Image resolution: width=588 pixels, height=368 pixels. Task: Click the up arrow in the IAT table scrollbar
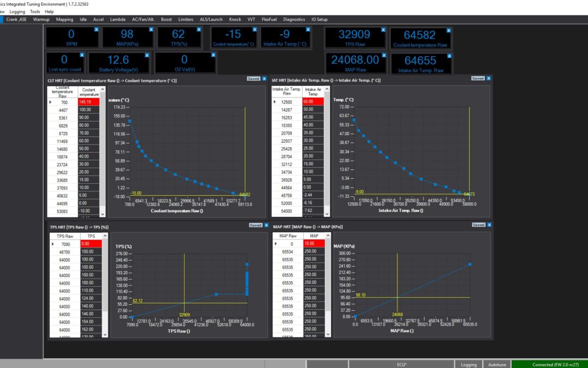tap(327, 89)
